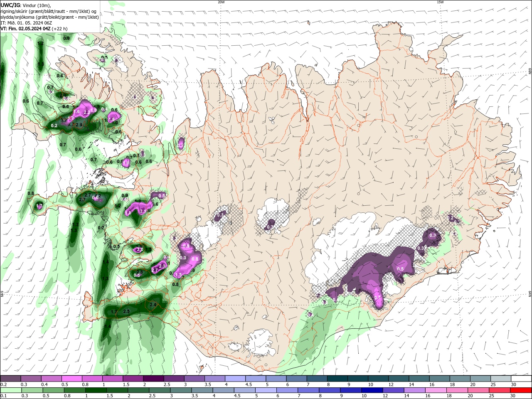Click the grey-teal 14 swatch, upper legend row
The image size is (532, 399).
pos(419,379)
